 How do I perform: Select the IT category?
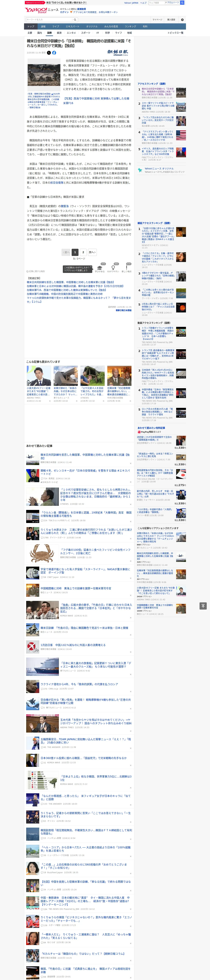click(x=98, y=33)
